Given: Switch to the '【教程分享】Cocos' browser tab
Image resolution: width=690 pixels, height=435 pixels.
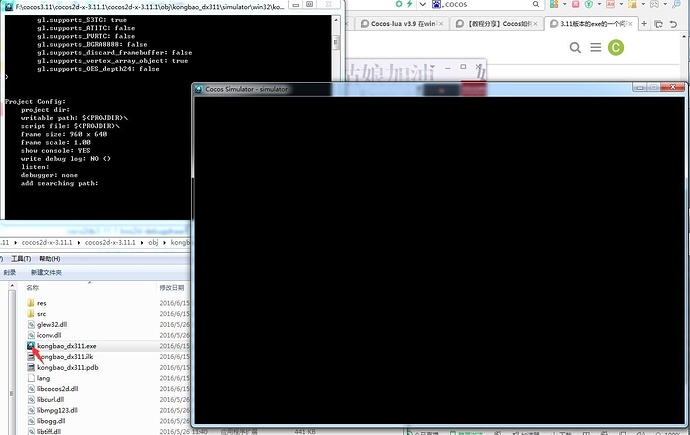Looking at the screenshot, I should 496,24.
